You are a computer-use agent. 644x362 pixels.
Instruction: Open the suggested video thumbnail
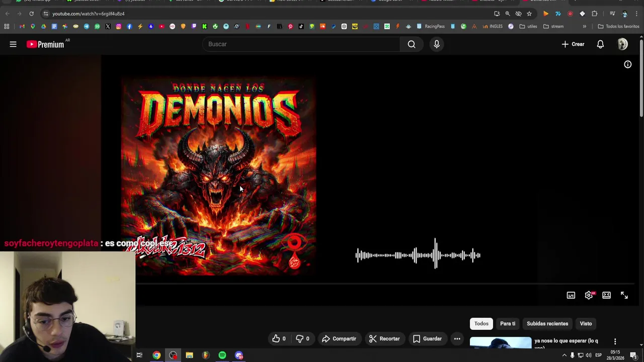501,343
